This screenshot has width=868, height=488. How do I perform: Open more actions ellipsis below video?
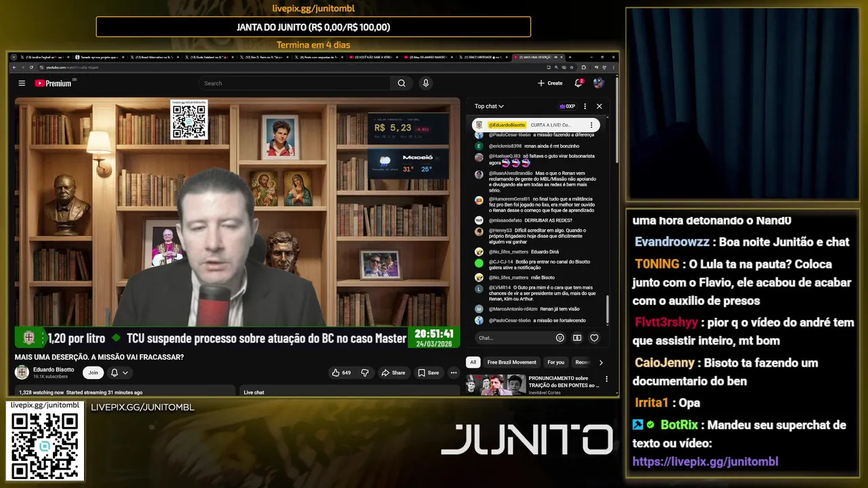click(x=454, y=372)
